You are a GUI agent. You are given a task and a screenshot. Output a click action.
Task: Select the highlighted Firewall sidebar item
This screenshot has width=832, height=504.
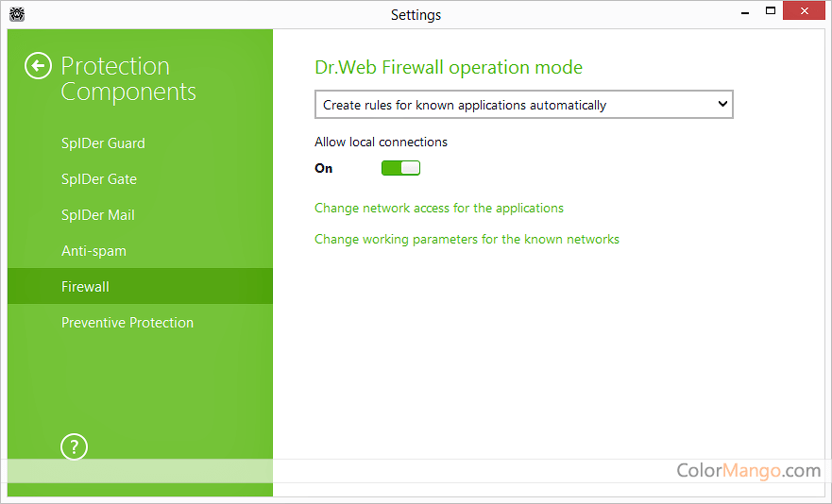pyautogui.click(x=85, y=287)
